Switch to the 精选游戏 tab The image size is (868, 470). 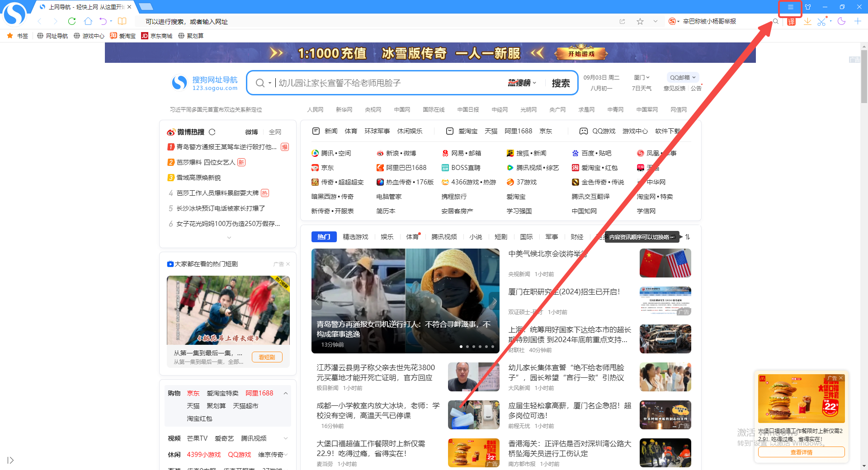(356, 236)
